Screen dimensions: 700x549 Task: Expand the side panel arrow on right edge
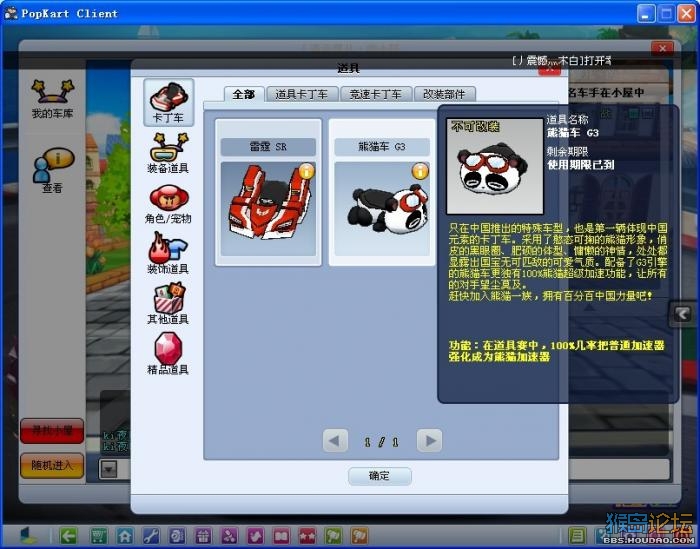[682, 314]
